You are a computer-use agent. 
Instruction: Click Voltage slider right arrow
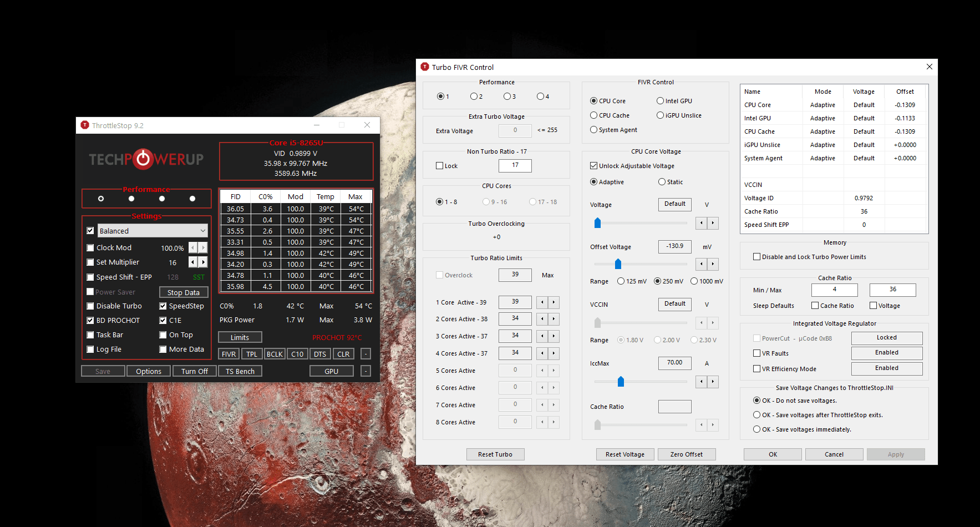point(713,223)
